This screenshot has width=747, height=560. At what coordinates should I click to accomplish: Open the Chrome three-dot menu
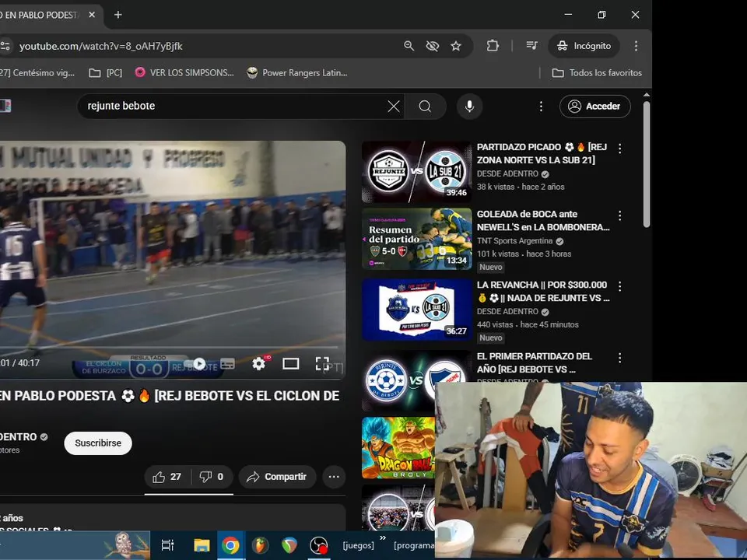(x=636, y=46)
